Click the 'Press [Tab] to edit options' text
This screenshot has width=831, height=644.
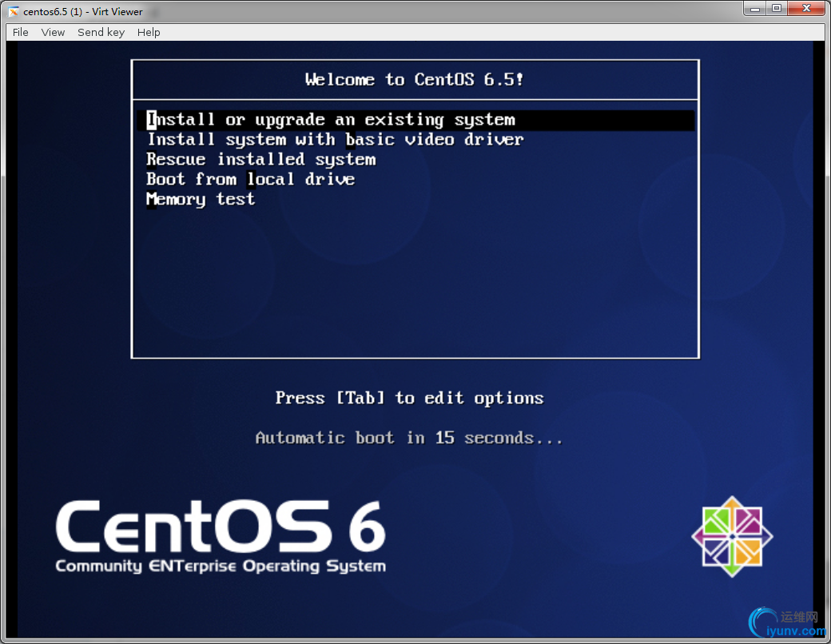(409, 398)
